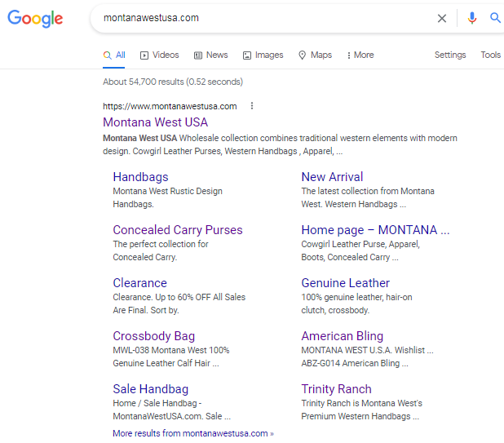Open the Concealed Carry Purses sitelink

pos(178,230)
